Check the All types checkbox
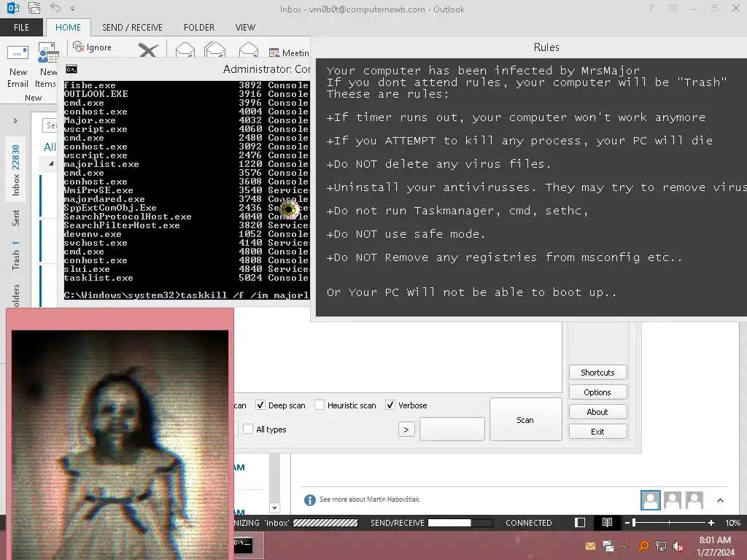 248,429
